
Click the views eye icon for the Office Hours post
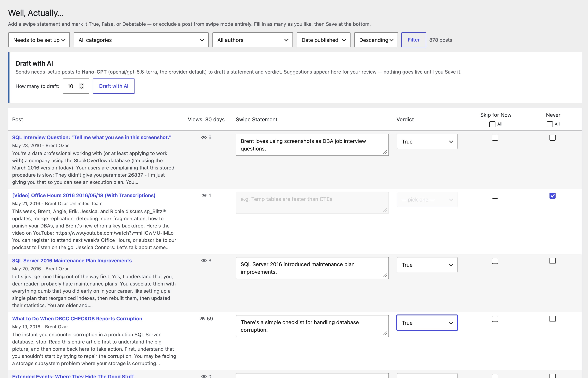click(204, 195)
